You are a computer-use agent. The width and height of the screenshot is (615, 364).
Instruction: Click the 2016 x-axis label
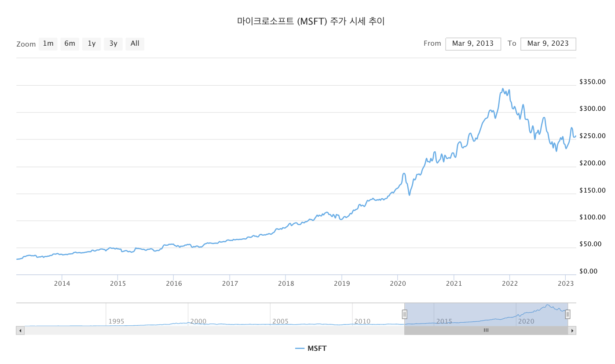[174, 284]
